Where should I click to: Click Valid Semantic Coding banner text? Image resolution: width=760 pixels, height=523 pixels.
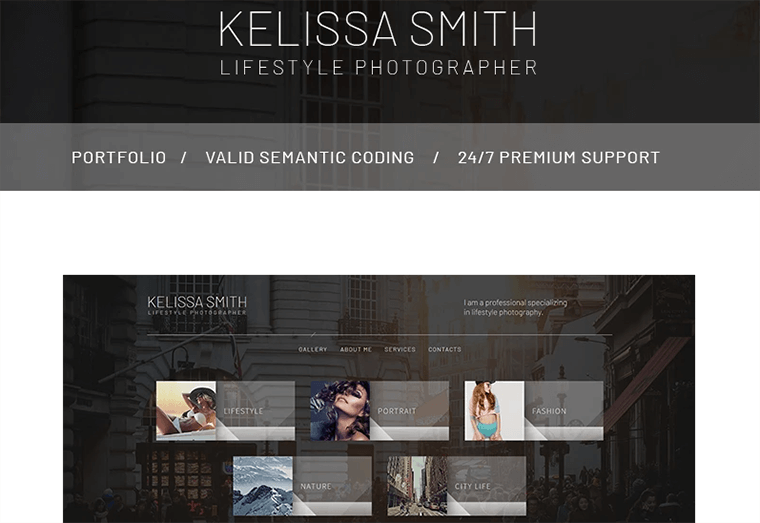pyautogui.click(x=310, y=158)
